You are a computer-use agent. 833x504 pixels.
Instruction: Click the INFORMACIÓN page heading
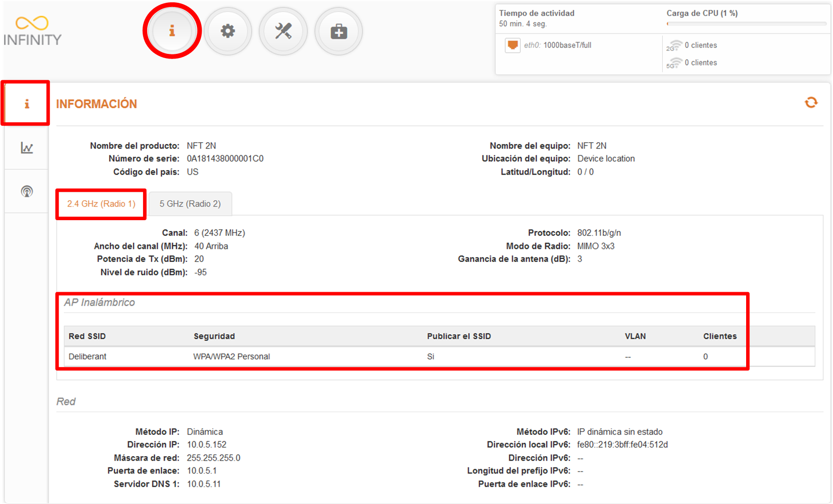pos(97,104)
